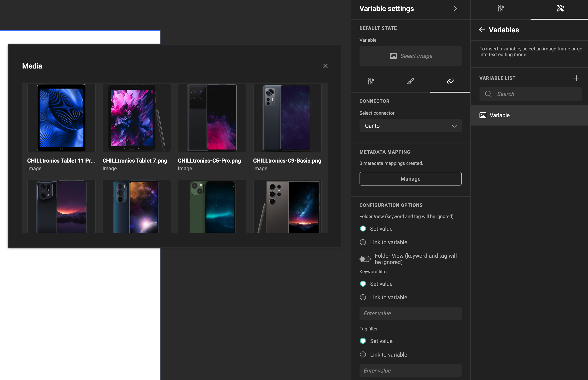Screen dimensions: 588x380
Task: Open the sliders settings tab in top bar
Action: (500, 8)
